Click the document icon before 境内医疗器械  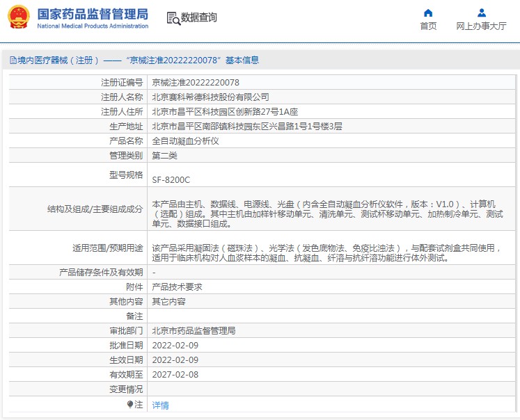coord(13,60)
